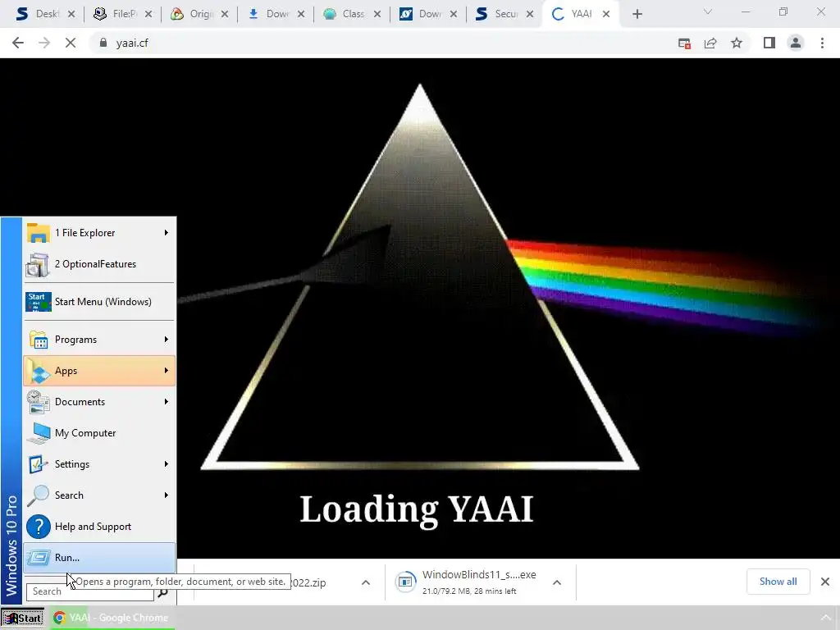Open options for the zip download

[366, 582]
